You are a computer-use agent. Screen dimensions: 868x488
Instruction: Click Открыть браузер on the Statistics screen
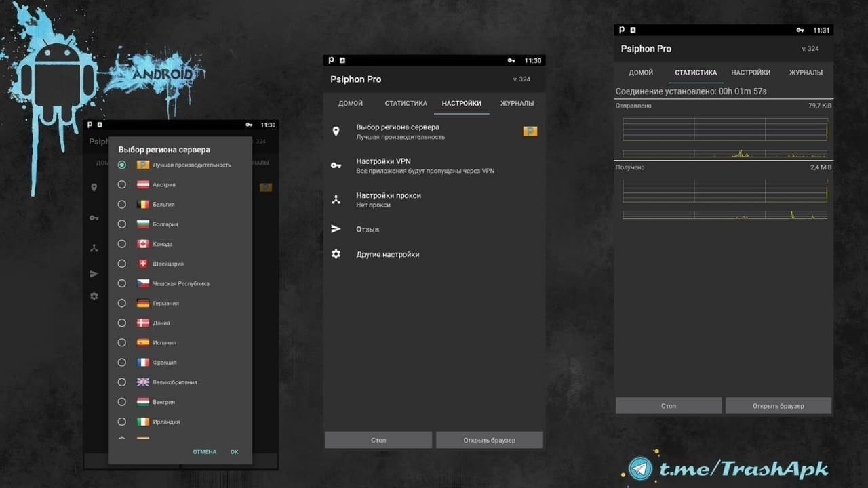coord(778,405)
